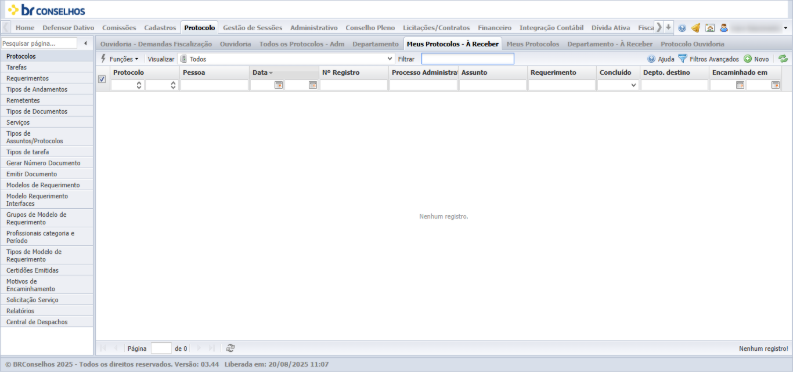The width and height of the screenshot is (793, 372).
Task: Go to the last page arrow
Action: tap(211, 348)
